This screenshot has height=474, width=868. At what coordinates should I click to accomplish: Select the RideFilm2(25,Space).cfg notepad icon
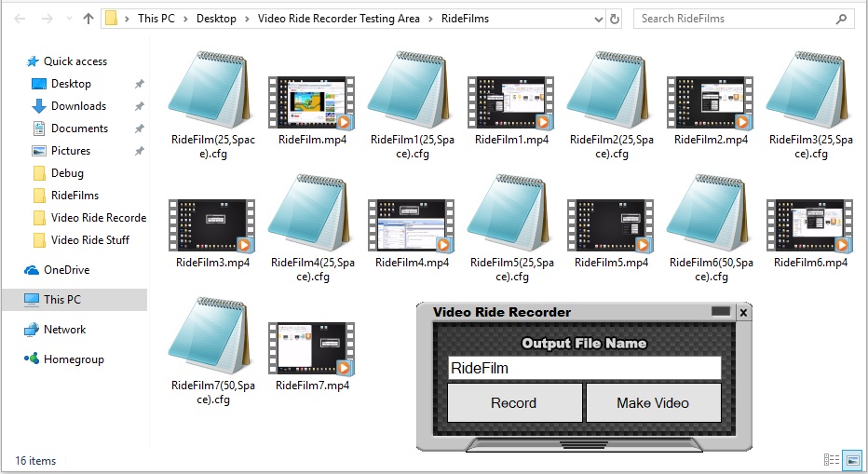611,89
